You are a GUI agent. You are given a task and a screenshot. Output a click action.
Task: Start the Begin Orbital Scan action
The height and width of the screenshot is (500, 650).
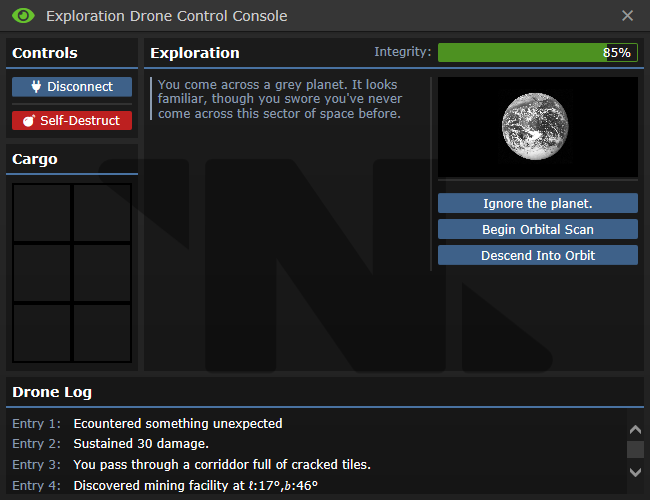point(538,229)
